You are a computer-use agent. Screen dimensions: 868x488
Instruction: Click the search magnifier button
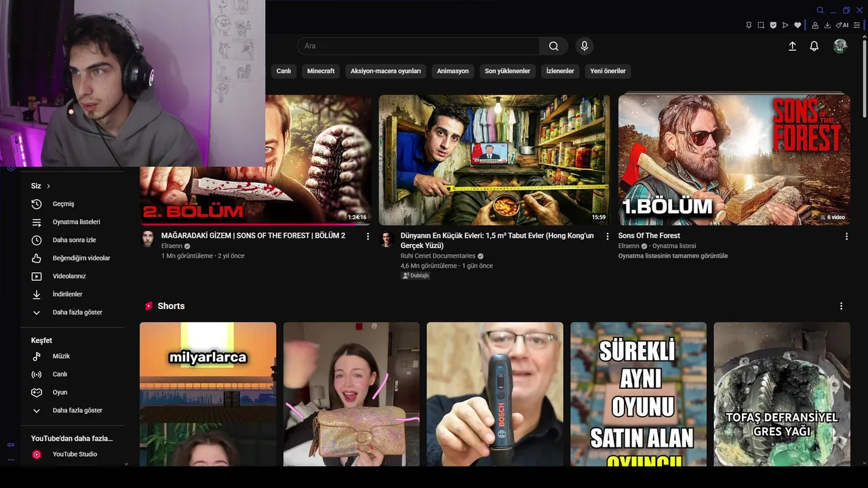[554, 46]
